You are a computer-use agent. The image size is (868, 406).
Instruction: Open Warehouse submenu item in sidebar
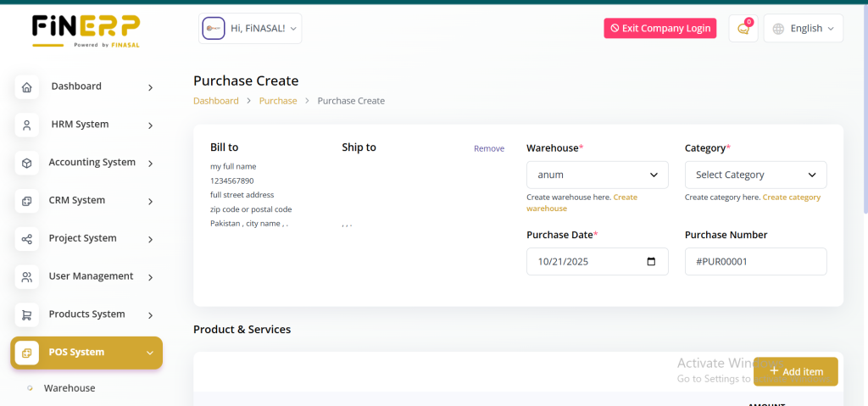click(x=70, y=388)
